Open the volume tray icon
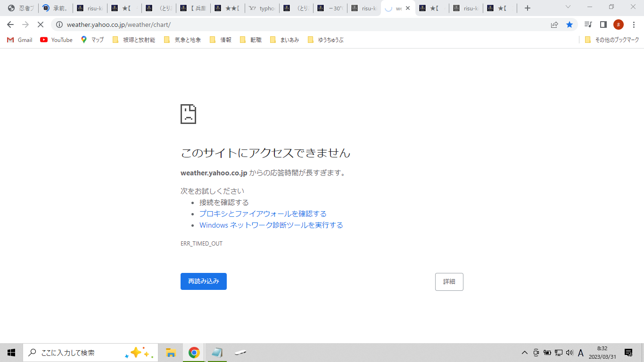The height and width of the screenshot is (362, 644). click(x=570, y=353)
